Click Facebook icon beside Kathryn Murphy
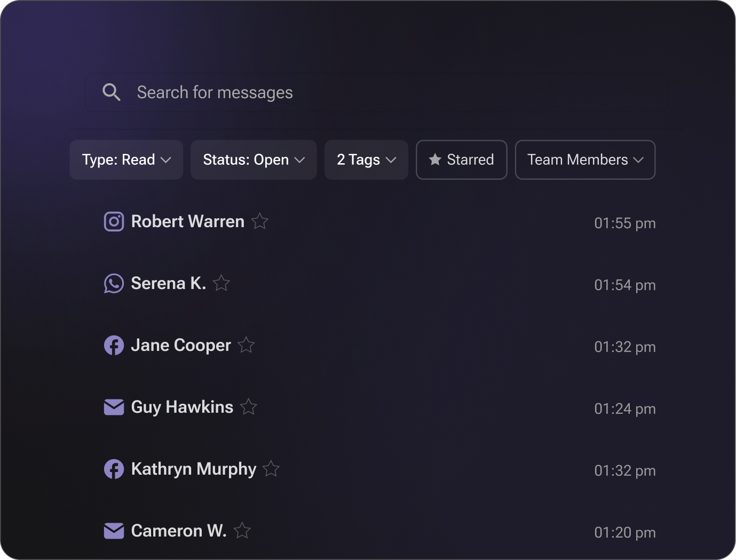Image resolution: width=736 pixels, height=560 pixels. coord(114,469)
